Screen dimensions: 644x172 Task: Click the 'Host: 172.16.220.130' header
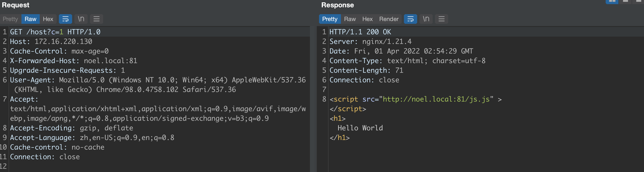pyautogui.click(x=51, y=42)
